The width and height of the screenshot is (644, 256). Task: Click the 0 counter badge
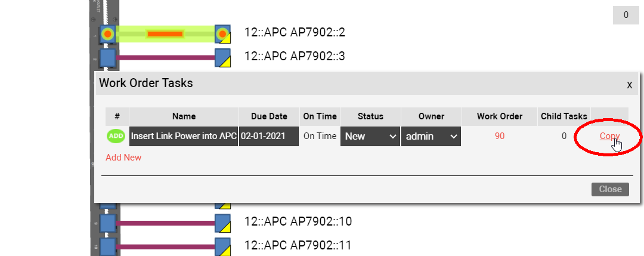(626, 16)
